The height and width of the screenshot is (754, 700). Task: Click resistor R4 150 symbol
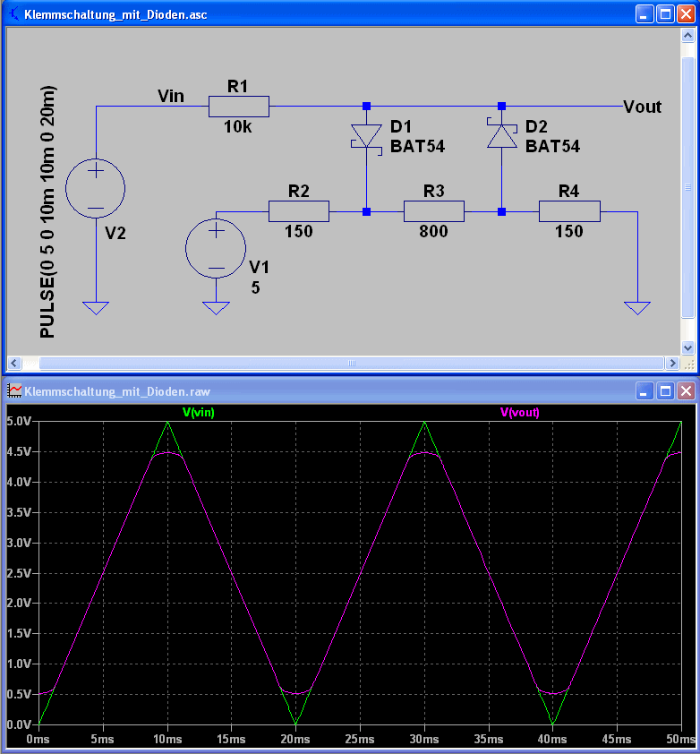[x=569, y=211]
